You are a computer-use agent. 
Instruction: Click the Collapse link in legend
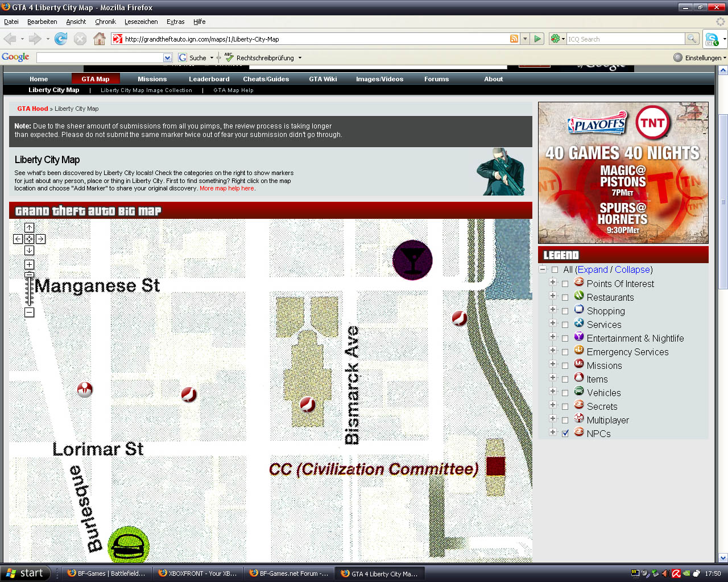point(632,270)
